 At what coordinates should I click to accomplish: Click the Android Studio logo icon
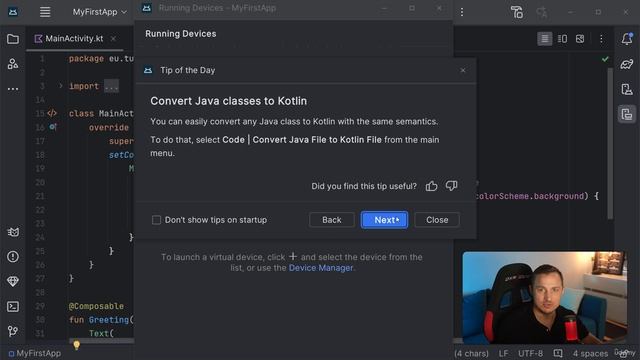(x=13, y=12)
